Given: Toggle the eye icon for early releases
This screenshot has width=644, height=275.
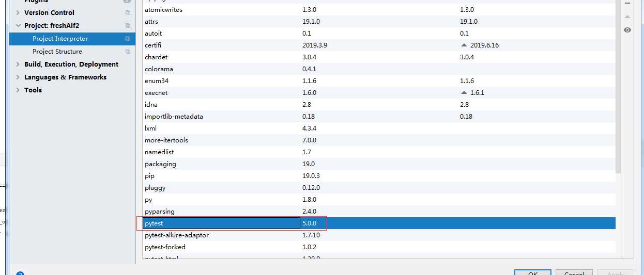Looking at the screenshot, I should click(627, 30).
